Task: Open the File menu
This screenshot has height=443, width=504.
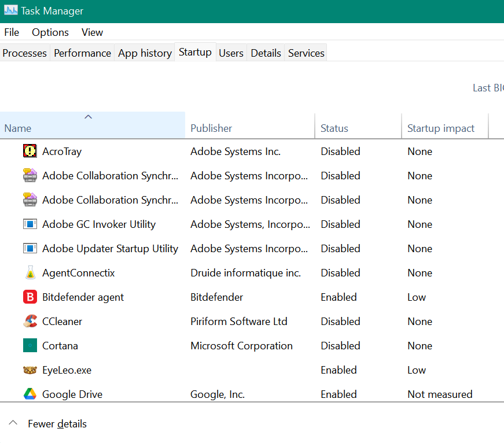Action: coord(12,32)
